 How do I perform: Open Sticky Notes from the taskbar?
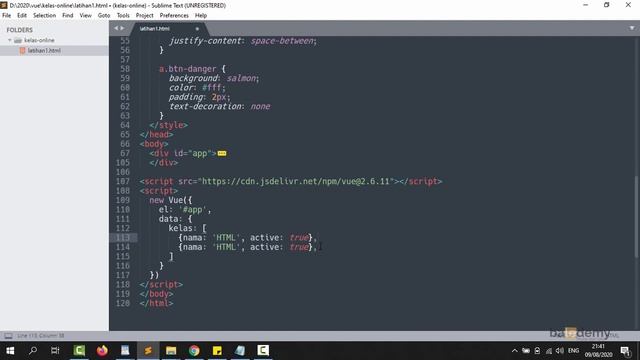217,351
